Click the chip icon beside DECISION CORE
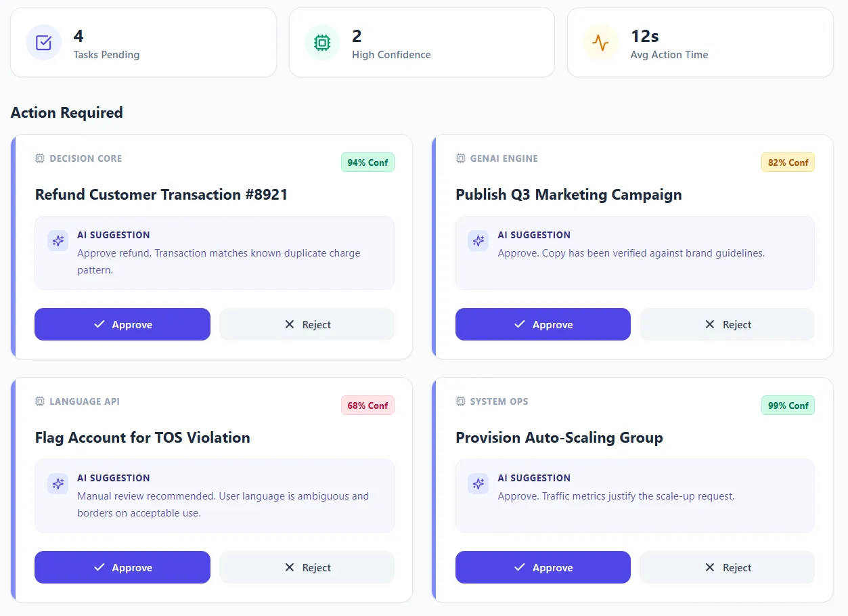This screenshot has height=616, width=848. (x=40, y=158)
